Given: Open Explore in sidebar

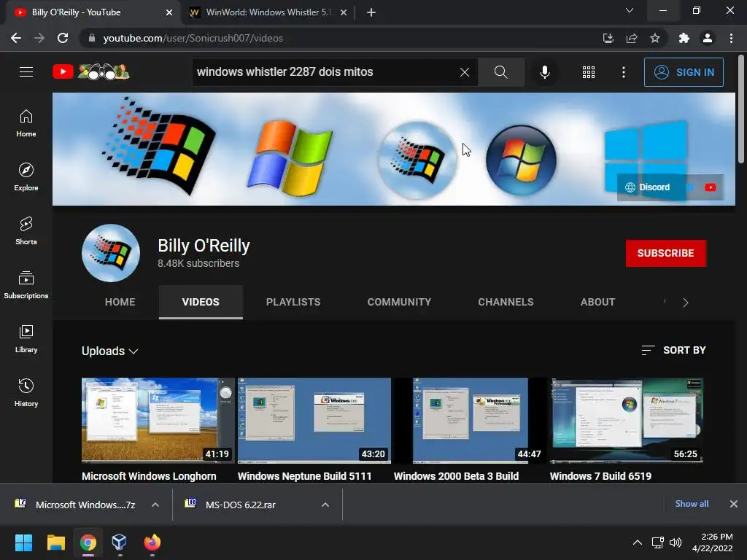Looking at the screenshot, I should coord(26,177).
